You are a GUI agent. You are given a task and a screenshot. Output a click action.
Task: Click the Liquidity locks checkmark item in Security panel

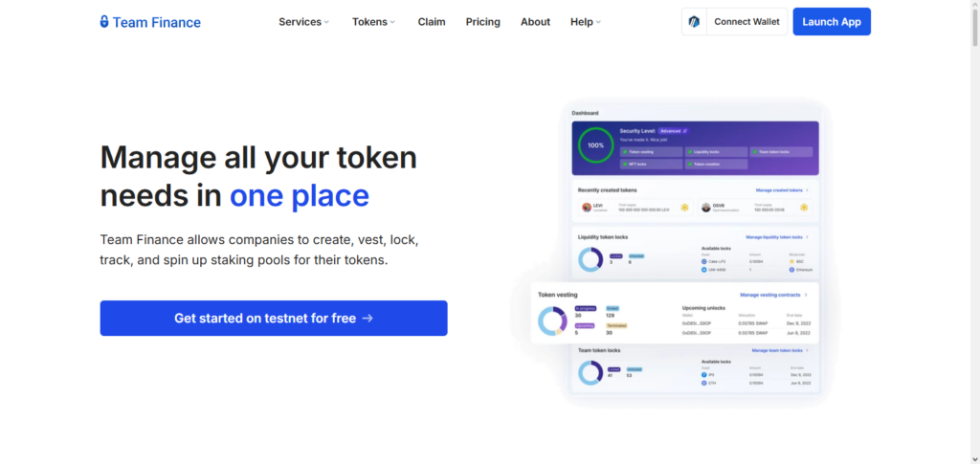tap(717, 151)
